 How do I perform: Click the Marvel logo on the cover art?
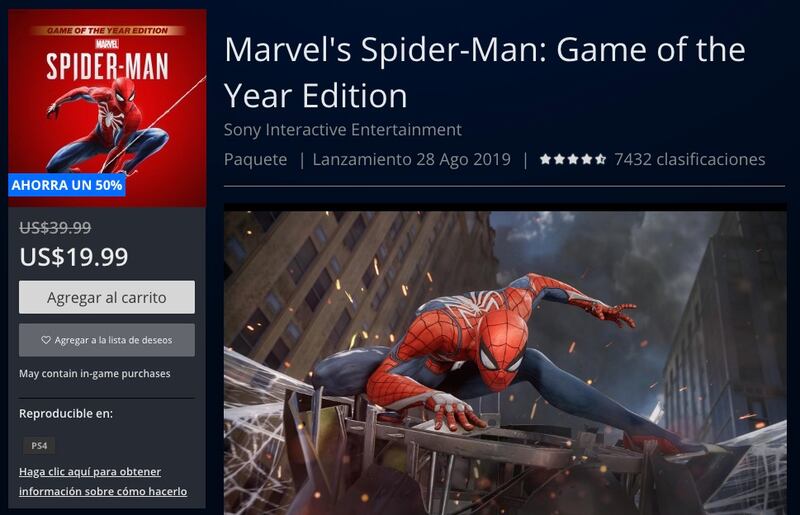pyautogui.click(x=107, y=44)
